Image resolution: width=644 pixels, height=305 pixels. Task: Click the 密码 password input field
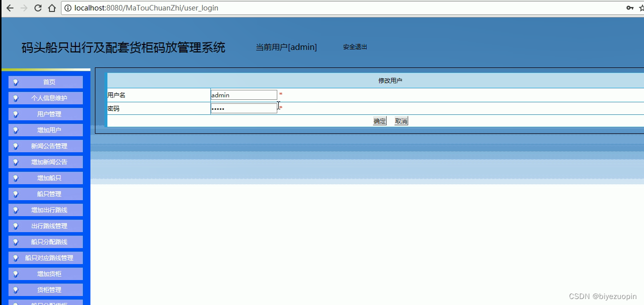(x=243, y=108)
